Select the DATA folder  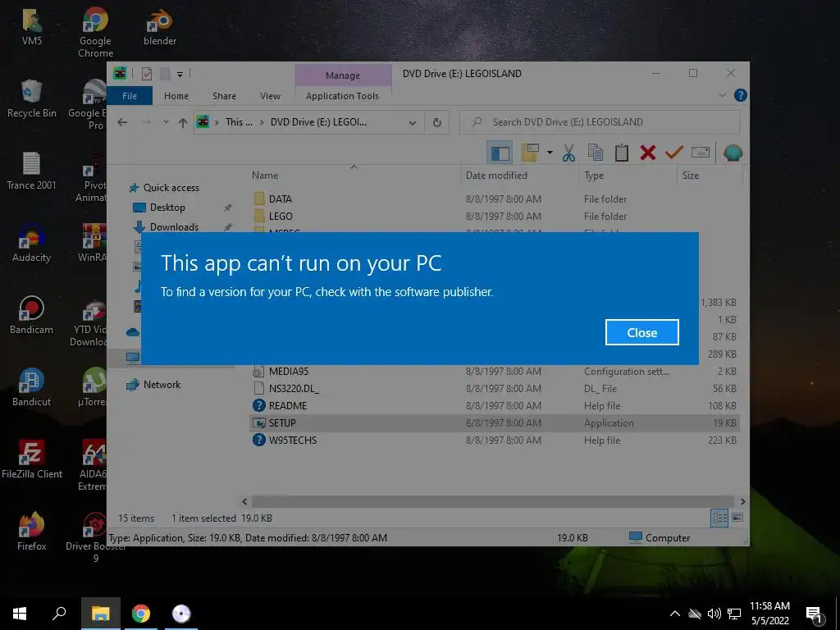[281, 199]
